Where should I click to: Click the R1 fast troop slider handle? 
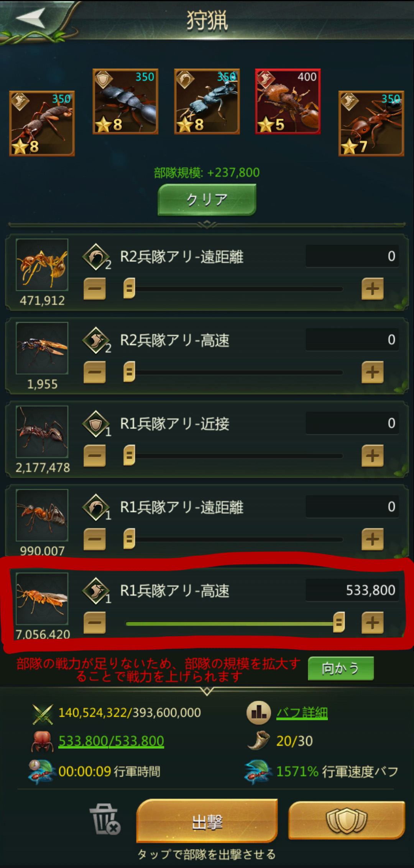tap(339, 622)
